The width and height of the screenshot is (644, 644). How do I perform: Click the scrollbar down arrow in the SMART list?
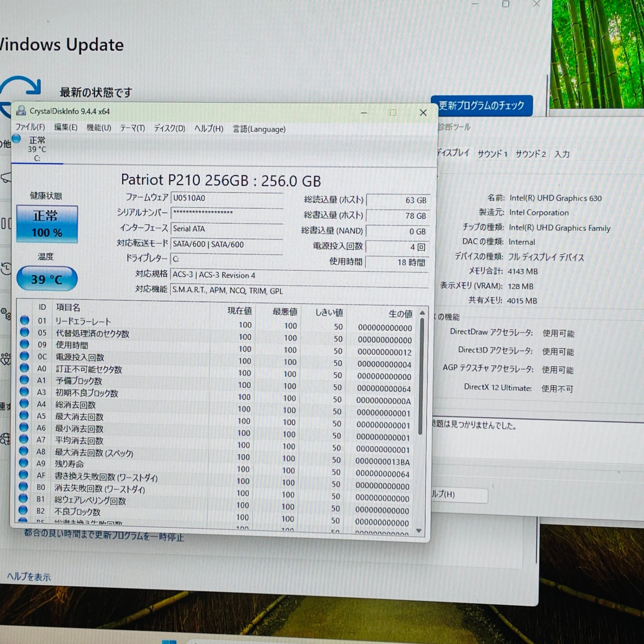tap(419, 530)
